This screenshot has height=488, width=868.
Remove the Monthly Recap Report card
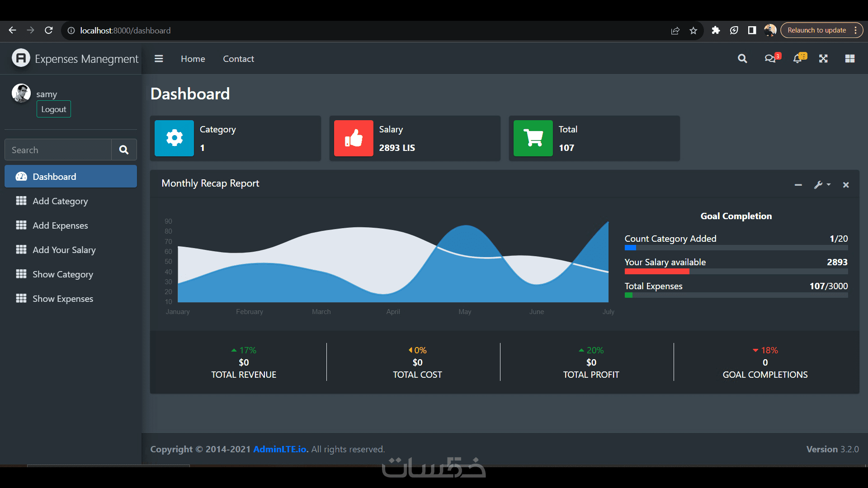(x=846, y=185)
